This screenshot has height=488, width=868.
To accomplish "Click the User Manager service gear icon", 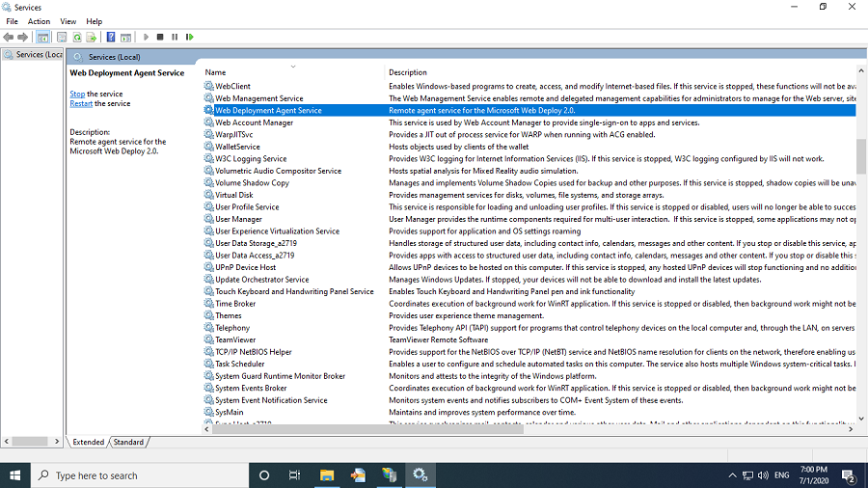I will click(x=208, y=219).
